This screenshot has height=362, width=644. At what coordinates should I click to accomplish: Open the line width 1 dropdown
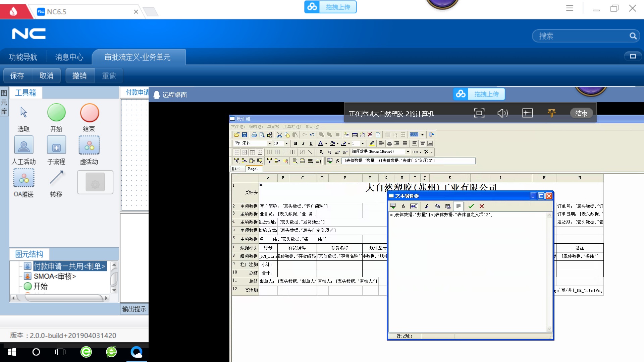click(x=363, y=143)
